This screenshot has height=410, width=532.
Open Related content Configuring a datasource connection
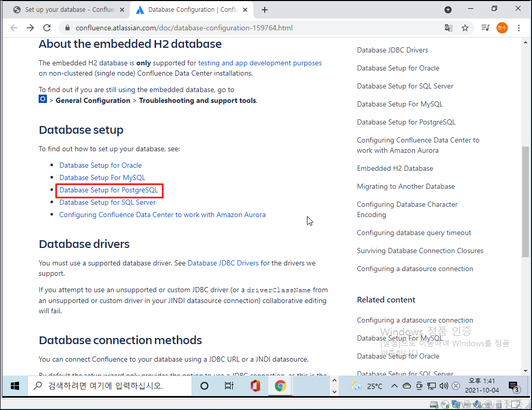click(415, 320)
